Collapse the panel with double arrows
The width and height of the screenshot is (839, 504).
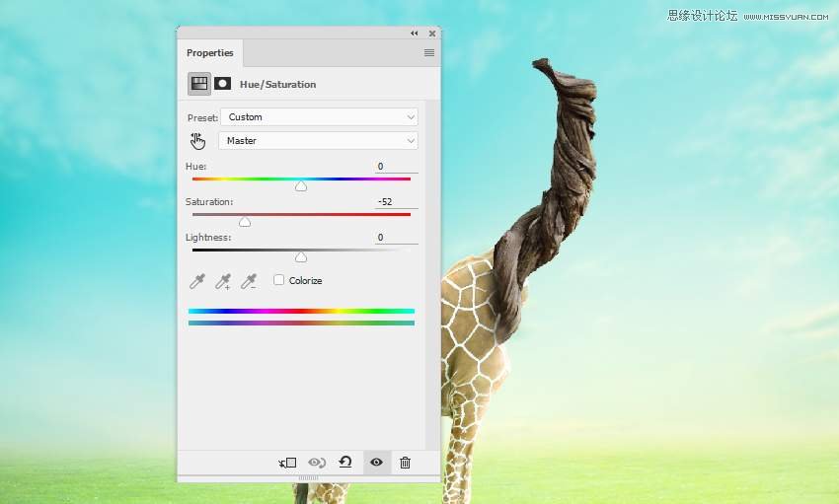pos(415,34)
